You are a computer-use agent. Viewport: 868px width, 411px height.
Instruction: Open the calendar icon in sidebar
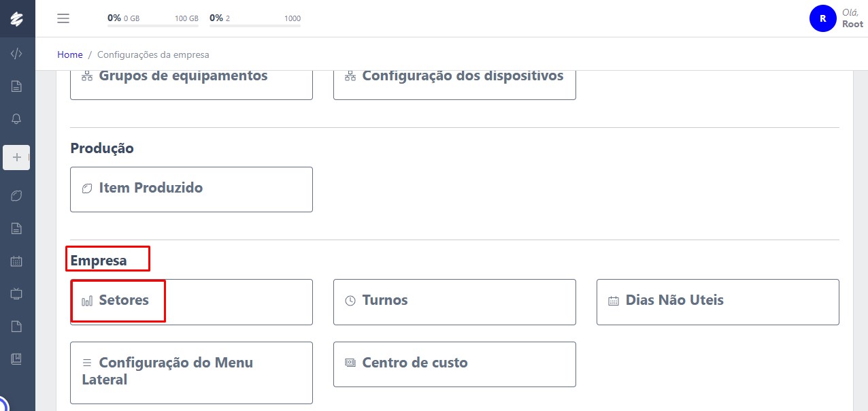17,261
